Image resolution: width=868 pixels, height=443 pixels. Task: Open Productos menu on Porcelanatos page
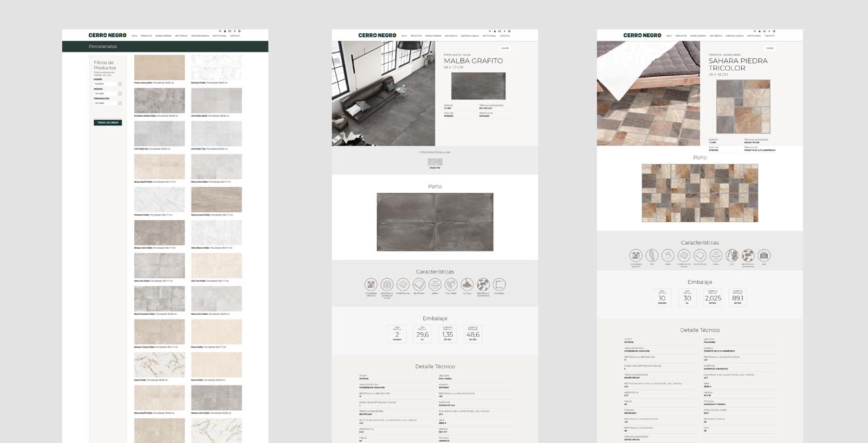point(146,35)
